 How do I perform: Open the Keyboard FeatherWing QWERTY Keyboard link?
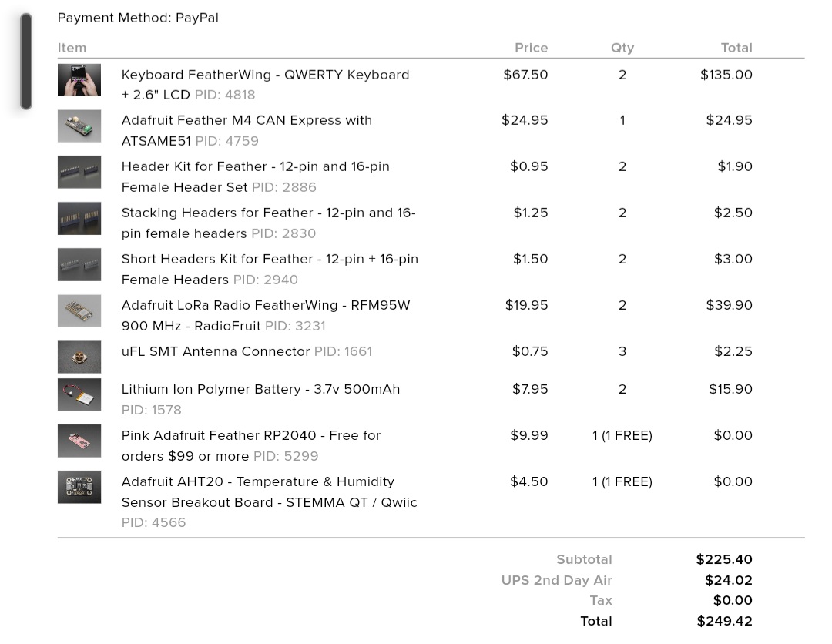[265, 85]
